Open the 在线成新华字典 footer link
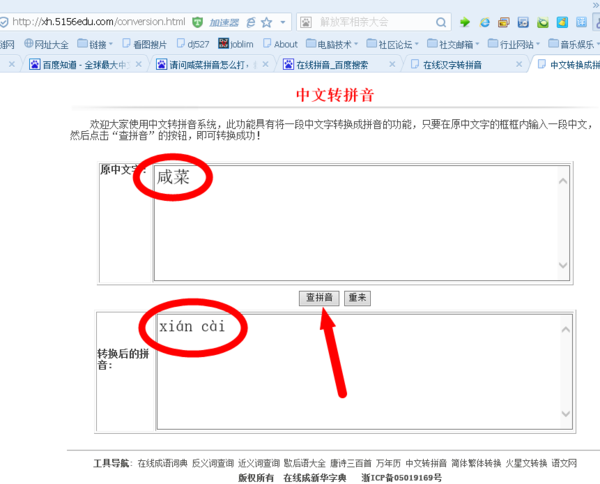 (x=315, y=477)
